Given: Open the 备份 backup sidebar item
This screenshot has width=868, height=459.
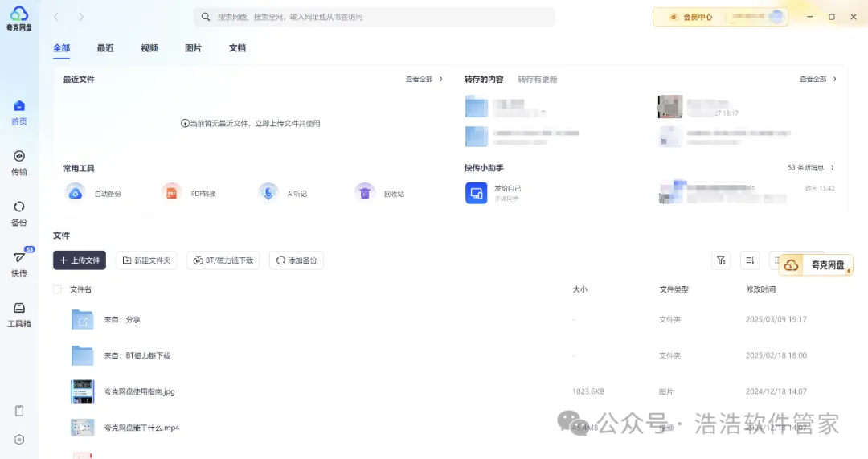Looking at the screenshot, I should pos(18,214).
